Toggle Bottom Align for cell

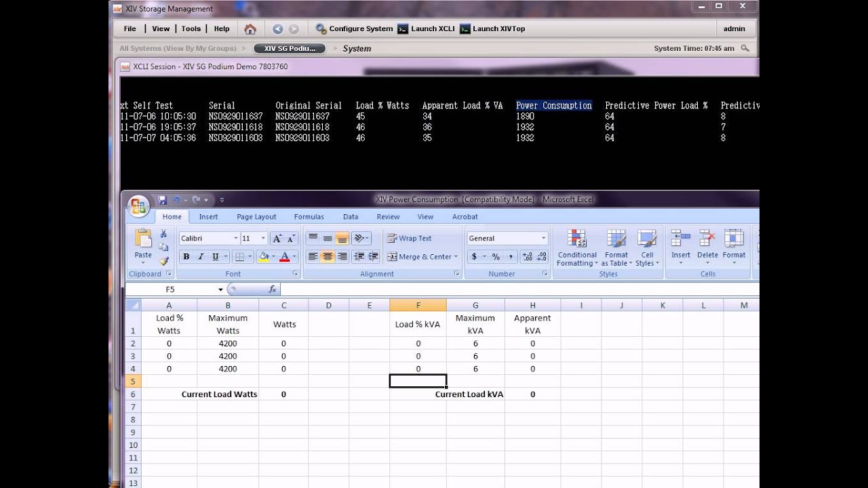coord(342,238)
